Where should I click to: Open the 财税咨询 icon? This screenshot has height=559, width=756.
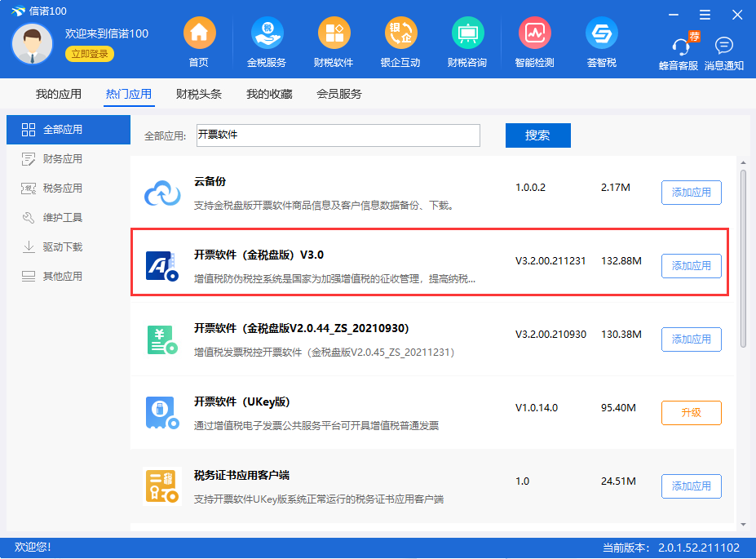pos(467,33)
